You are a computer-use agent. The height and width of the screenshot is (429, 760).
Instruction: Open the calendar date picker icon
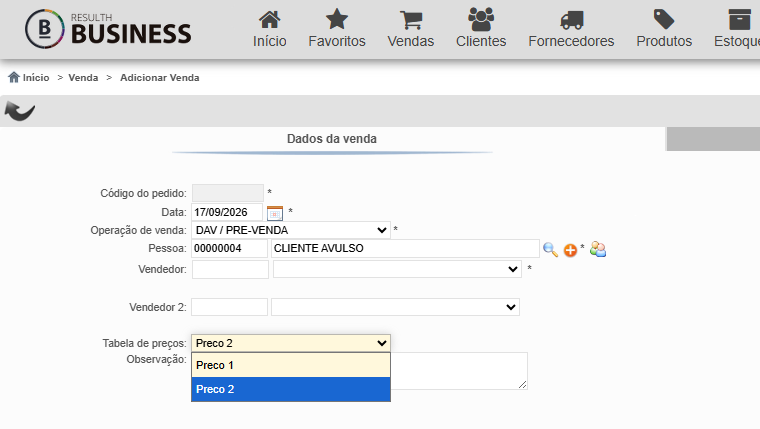(275, 213)
